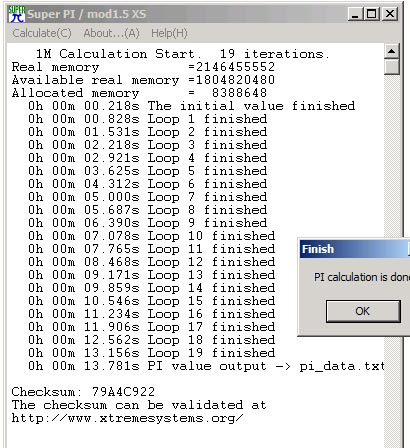410x448 pixels.
Task: Click the 'Loop 16 finished' line
Action: click(152, 314)
